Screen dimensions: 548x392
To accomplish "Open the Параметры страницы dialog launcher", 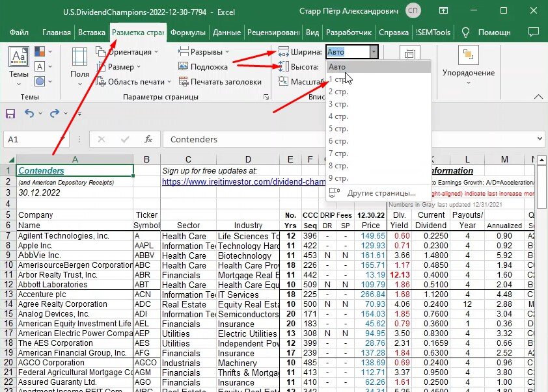I will click(x=266, y=97).
